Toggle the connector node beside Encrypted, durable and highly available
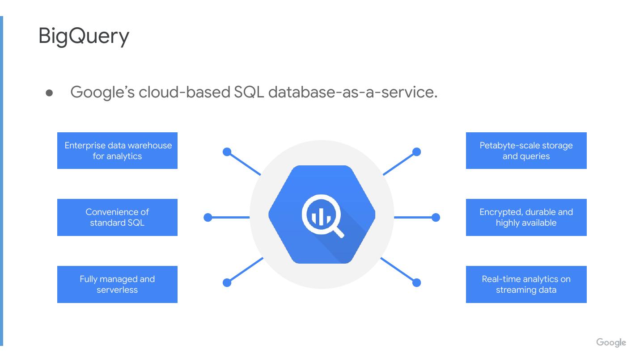This screenshot has height=362, width=644. point(435,217)
